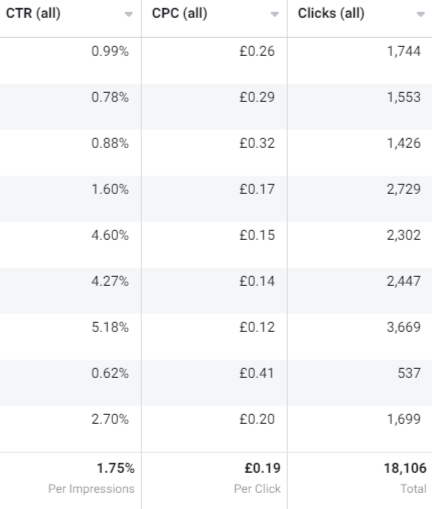Open the CTR (all) column dropdown arrow
This screenshot has height=509, width=434.
click(129, 14)
